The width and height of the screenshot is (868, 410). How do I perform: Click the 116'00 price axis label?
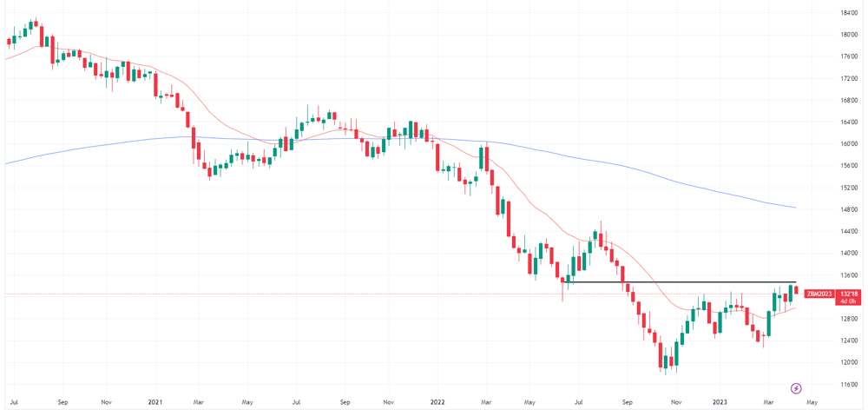coord(849,384)
